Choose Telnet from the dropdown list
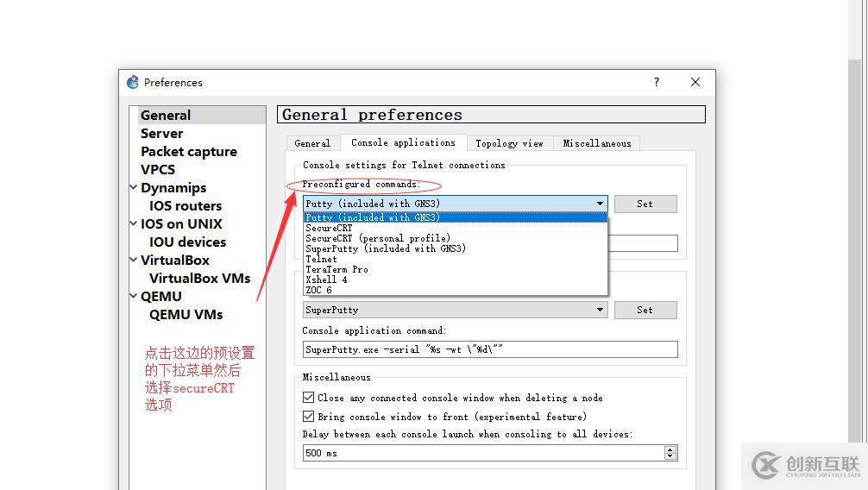This screenshot has height=490, width=868. [455, 259]
